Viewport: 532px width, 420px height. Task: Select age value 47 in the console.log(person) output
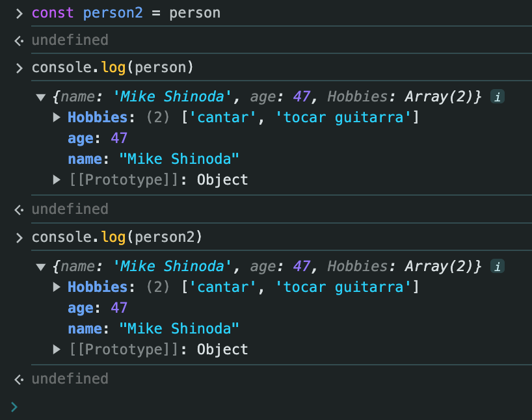[119, 138]
